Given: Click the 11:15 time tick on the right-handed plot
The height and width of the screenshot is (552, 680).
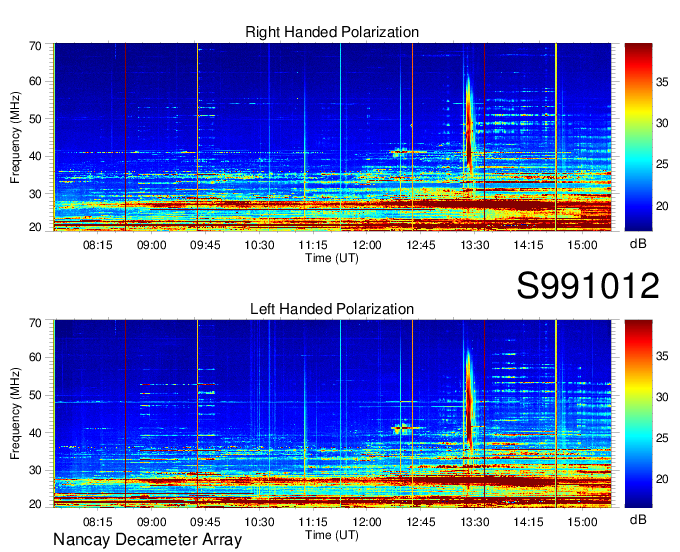Looking at the screenshot, I should [x=313, y=245].
